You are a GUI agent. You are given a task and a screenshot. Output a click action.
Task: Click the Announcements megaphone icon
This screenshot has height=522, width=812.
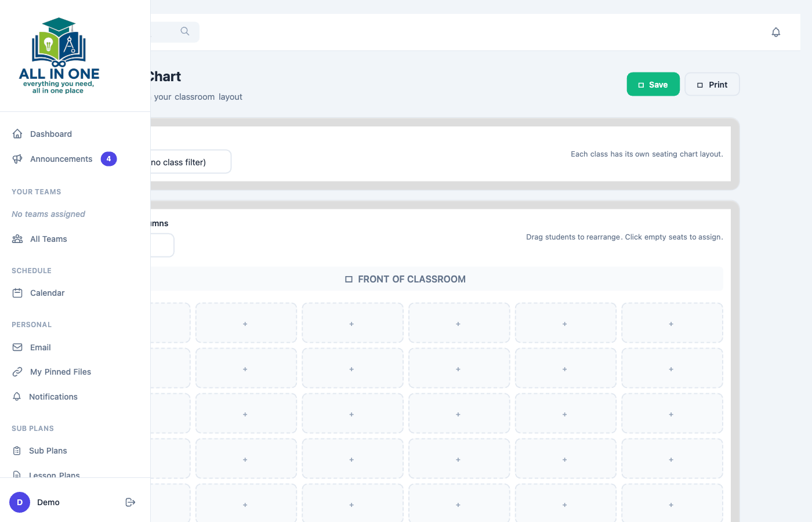pyautogui.click(x=17, y=159)
